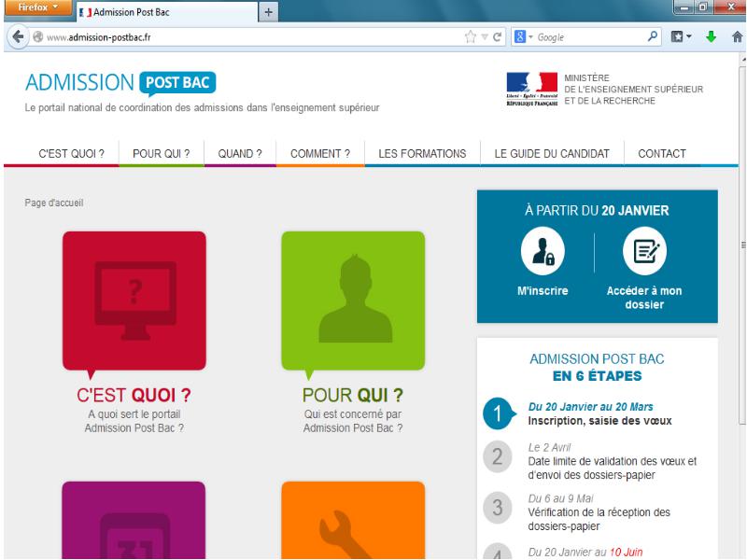Image resolution: width=747 pixels, height=560 pixels.
Task: Click the 'Du 20 Janvier au 20 Mars' date
Action: tap(591, 407)
